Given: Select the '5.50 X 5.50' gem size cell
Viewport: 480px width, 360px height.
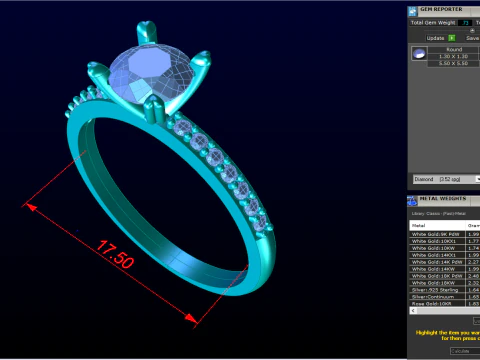Looking at the screenshot, I should coord(453,63).
